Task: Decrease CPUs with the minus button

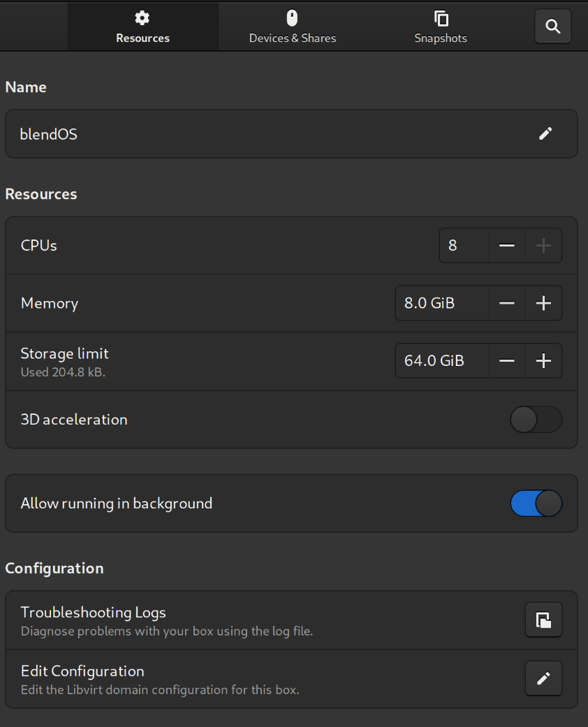Action: click(507, 245)
